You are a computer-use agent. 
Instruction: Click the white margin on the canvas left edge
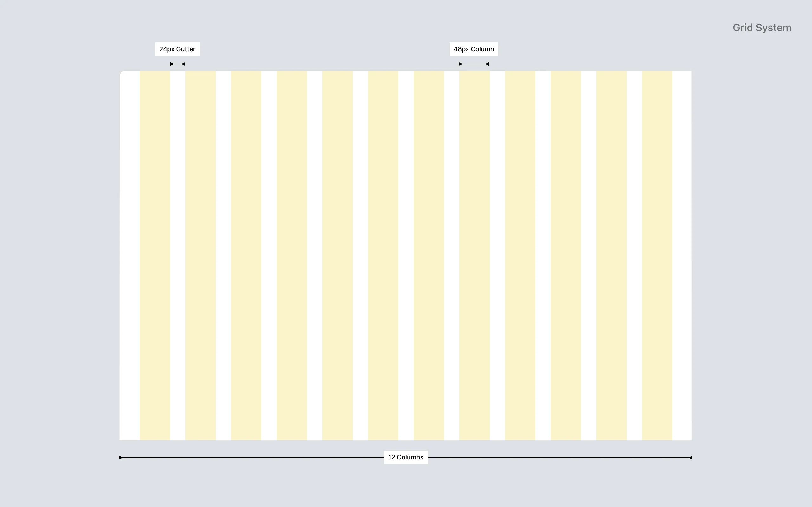tap(130, 255)
